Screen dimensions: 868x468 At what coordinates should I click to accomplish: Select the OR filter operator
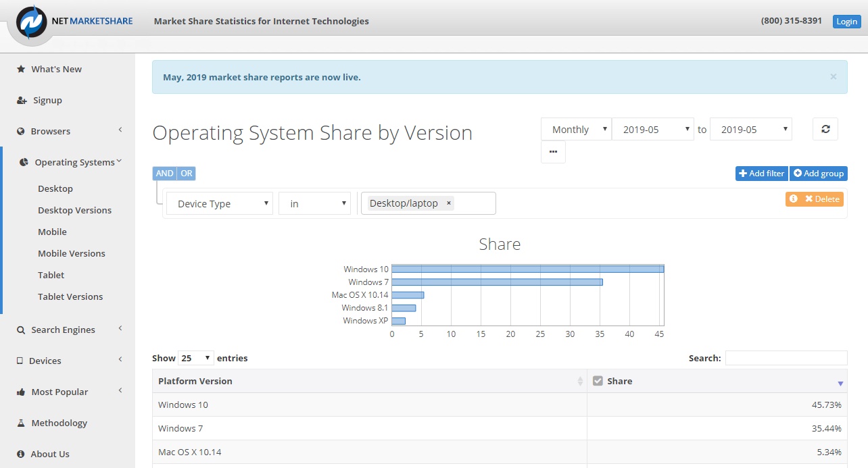(x=186, y=174)
